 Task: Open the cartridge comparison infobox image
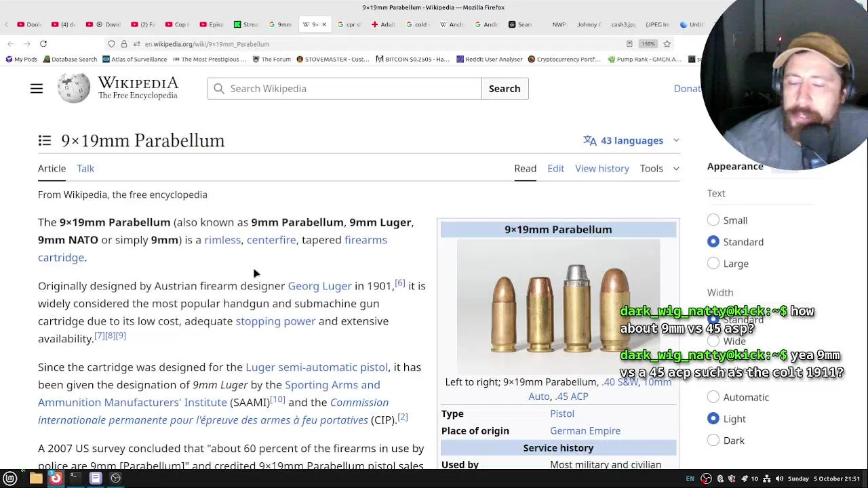[x=558, y=306]
